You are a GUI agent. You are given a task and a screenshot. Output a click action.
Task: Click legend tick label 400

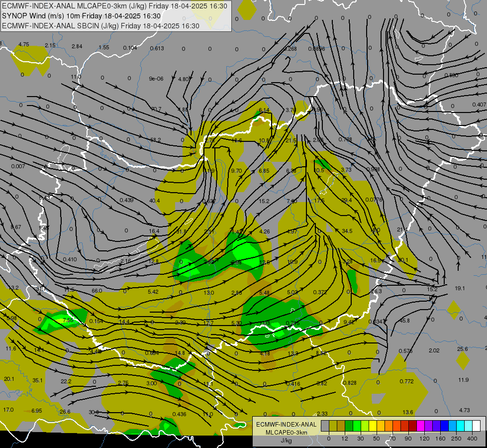point(472,439)
